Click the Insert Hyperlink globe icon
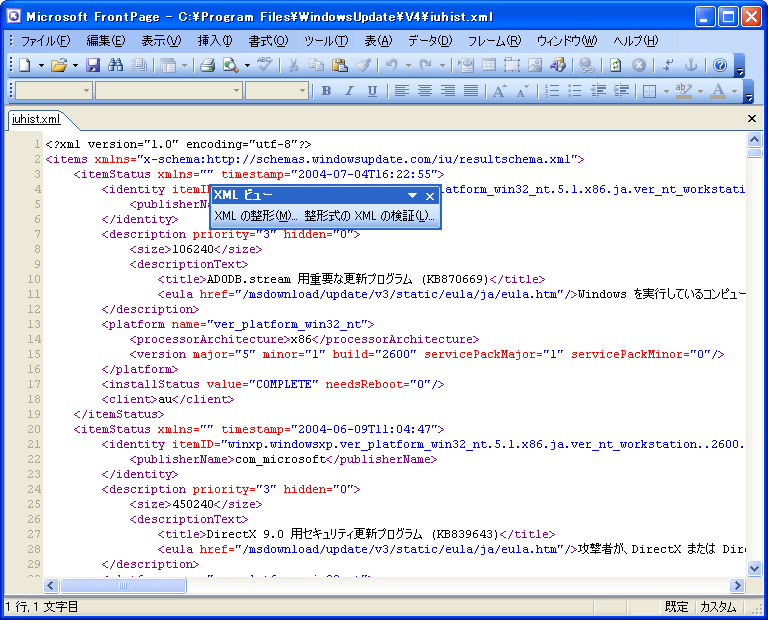 [586, 65]
